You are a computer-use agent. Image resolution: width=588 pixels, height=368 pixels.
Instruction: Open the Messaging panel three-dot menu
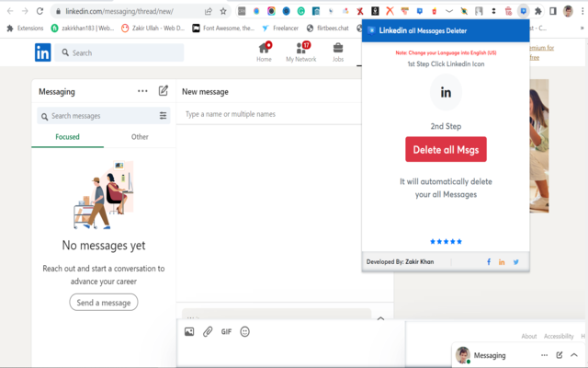point(142,91)
